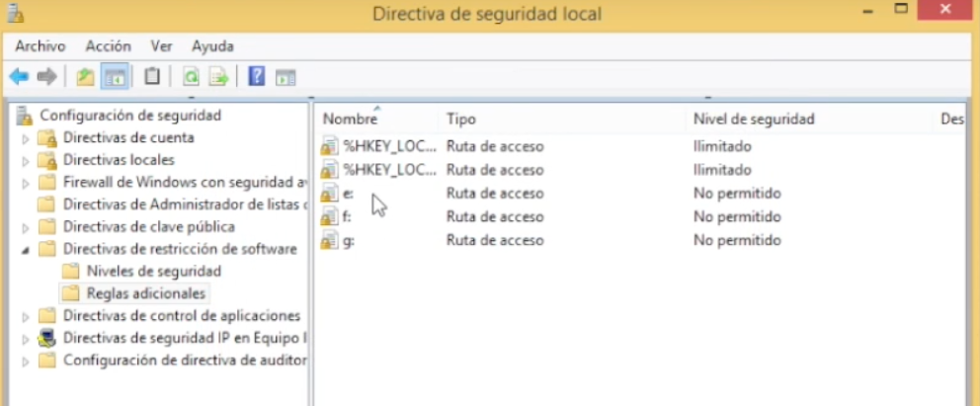Sort list by the Tipo column header

(460, 119)
